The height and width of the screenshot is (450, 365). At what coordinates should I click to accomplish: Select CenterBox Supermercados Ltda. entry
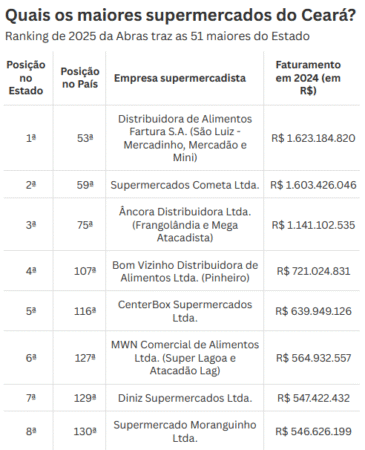pyautogui.click(x=185, y=311)
